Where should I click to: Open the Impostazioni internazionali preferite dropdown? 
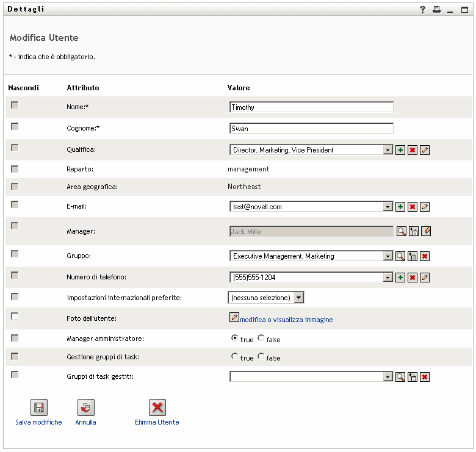click(298, 298)
